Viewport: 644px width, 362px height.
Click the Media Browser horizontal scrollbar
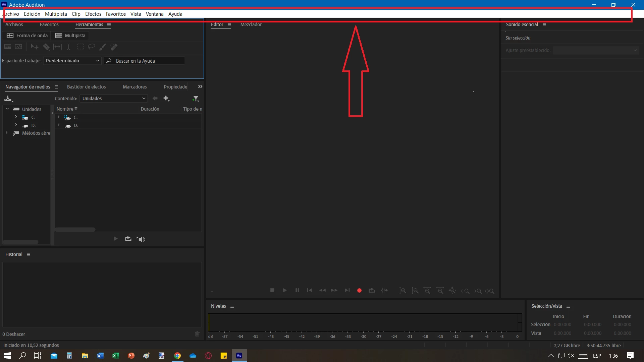click(75, 230)
